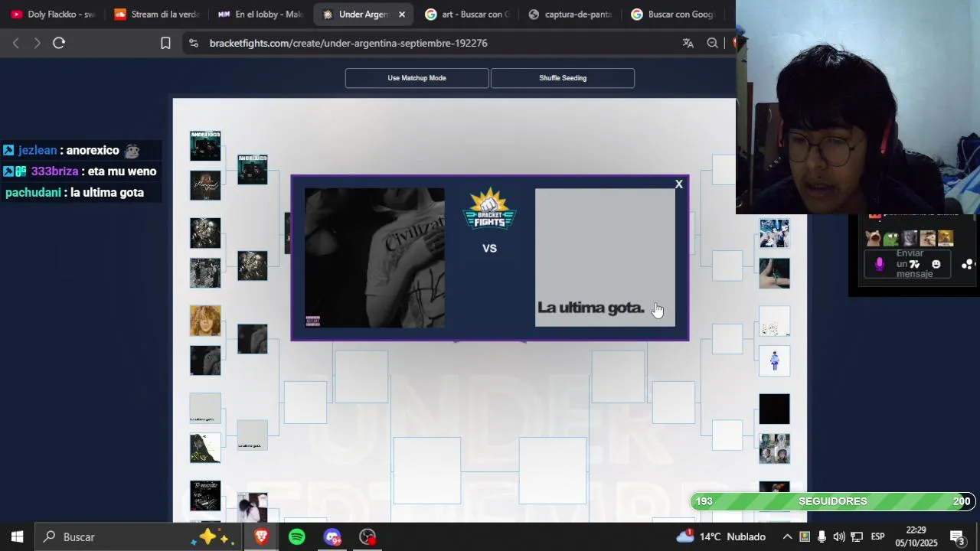980x551 pixels.
Task: Click the taskbar Buscar search box
Action: click(x=138, y=537)
